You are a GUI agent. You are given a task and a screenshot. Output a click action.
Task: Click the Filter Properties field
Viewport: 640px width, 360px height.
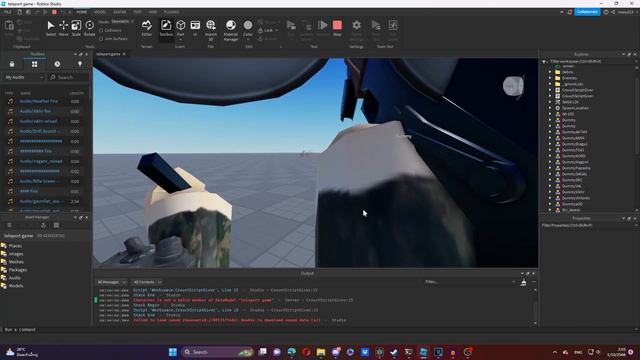[588, 225]
